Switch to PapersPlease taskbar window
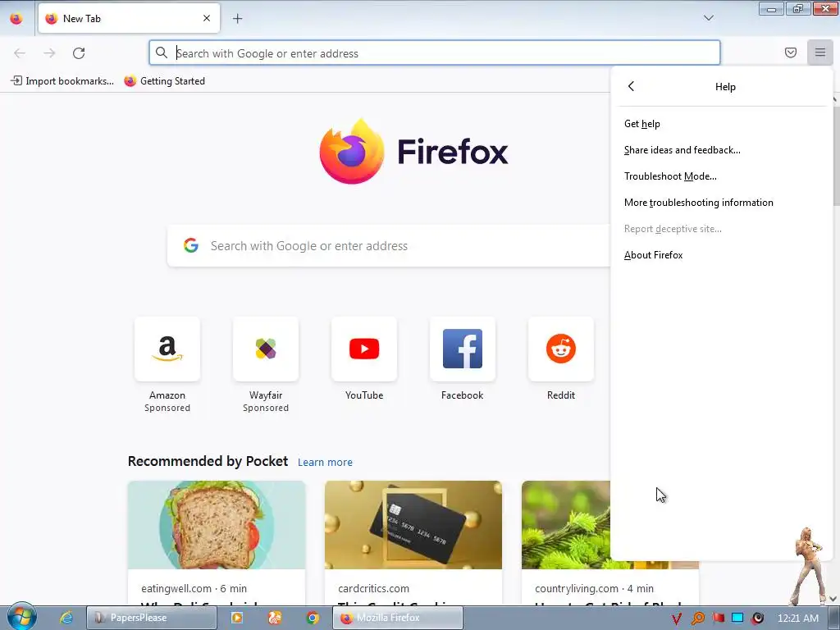This screenshot has width=840, height=630. pyautogui.click(x=152, y=618)
